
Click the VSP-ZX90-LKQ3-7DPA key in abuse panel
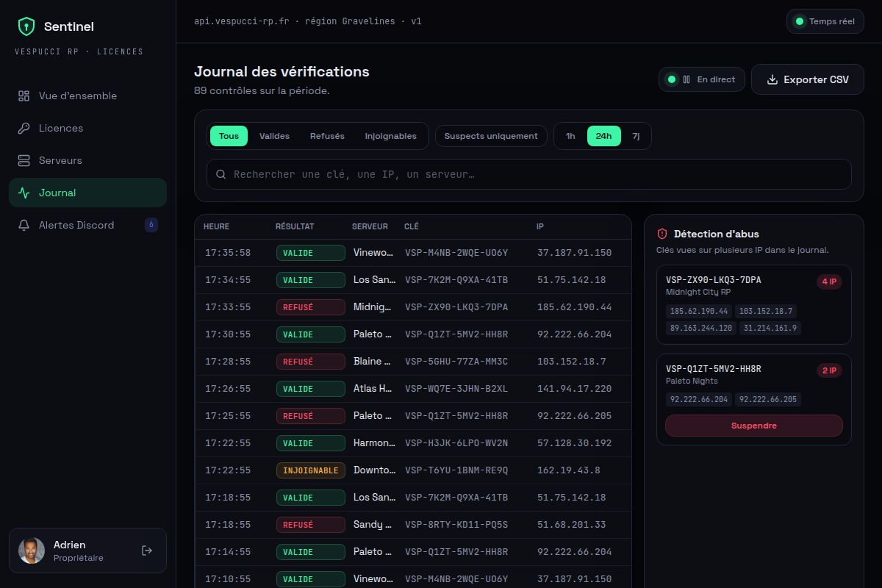click(714, 280)
